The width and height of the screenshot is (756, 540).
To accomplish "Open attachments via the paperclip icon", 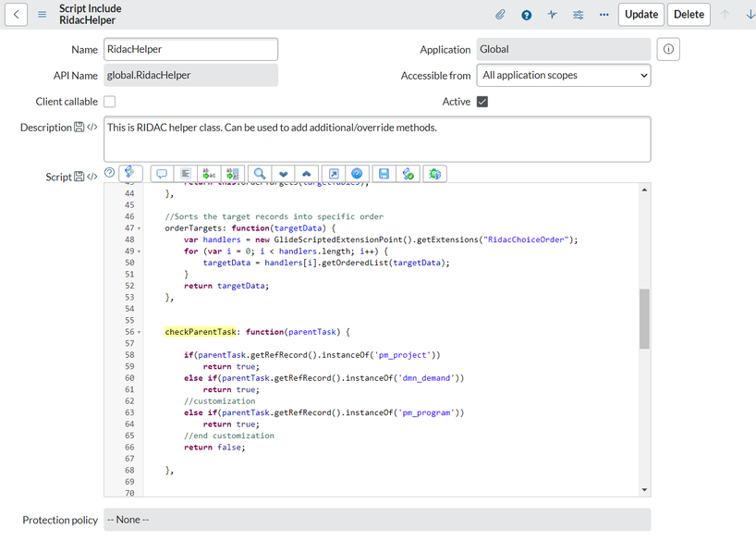I will pos(500,15).
